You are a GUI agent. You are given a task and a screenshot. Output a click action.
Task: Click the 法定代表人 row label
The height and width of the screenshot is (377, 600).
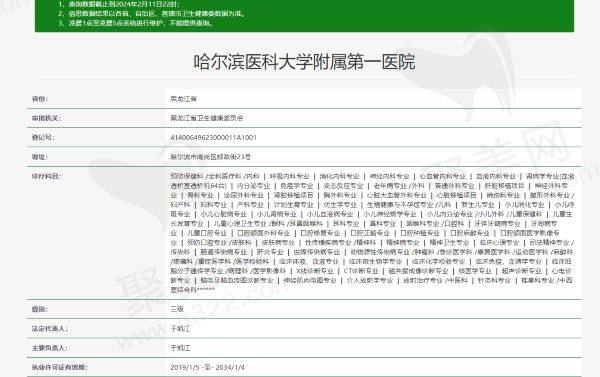(50, 328)
